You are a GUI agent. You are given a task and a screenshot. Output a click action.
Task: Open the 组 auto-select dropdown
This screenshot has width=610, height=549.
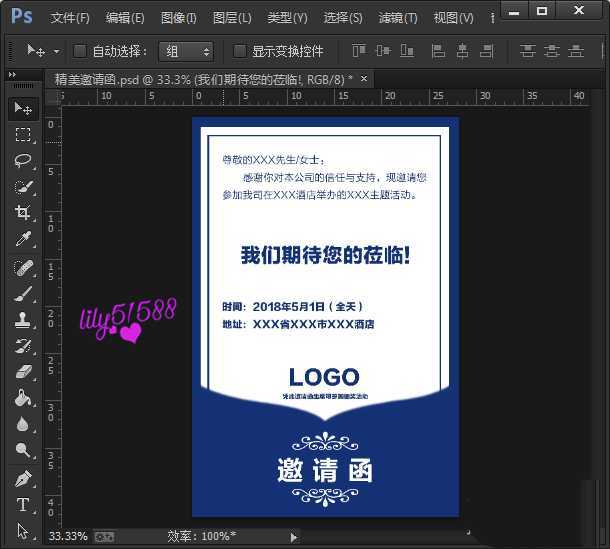[x=186, y=51]
